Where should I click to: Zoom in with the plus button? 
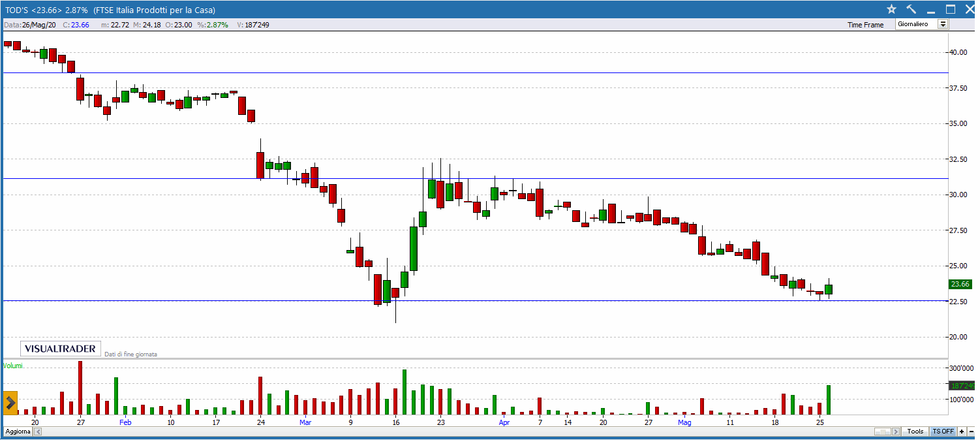click(962, 432)
